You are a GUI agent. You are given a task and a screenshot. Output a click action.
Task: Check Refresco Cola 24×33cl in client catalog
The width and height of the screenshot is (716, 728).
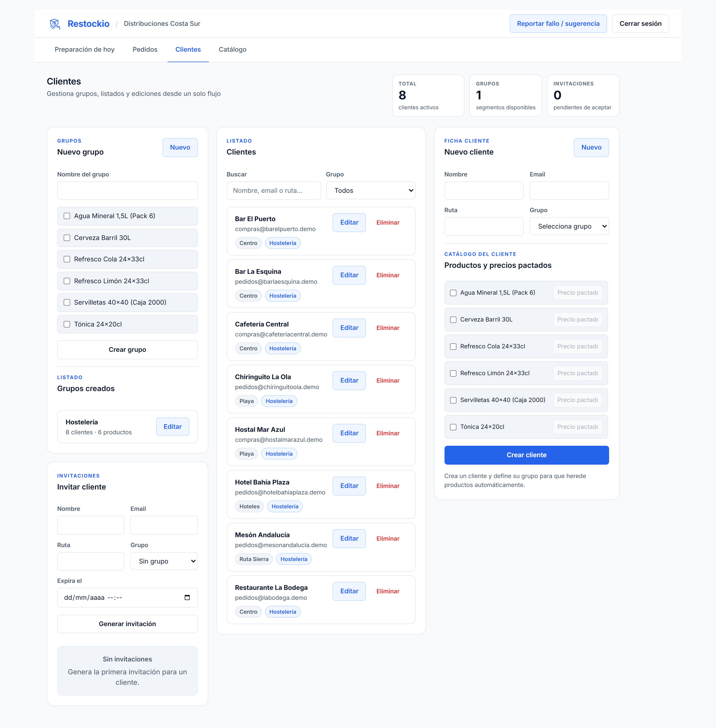tap(453, 346)
